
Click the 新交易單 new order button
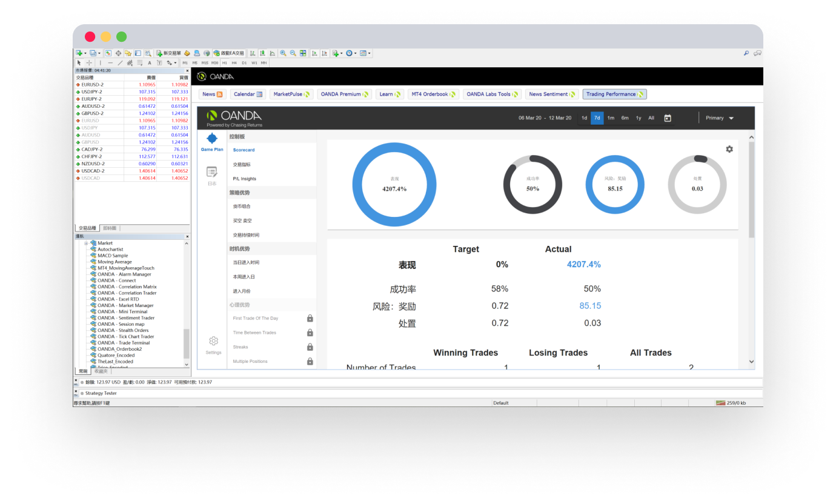168,53
